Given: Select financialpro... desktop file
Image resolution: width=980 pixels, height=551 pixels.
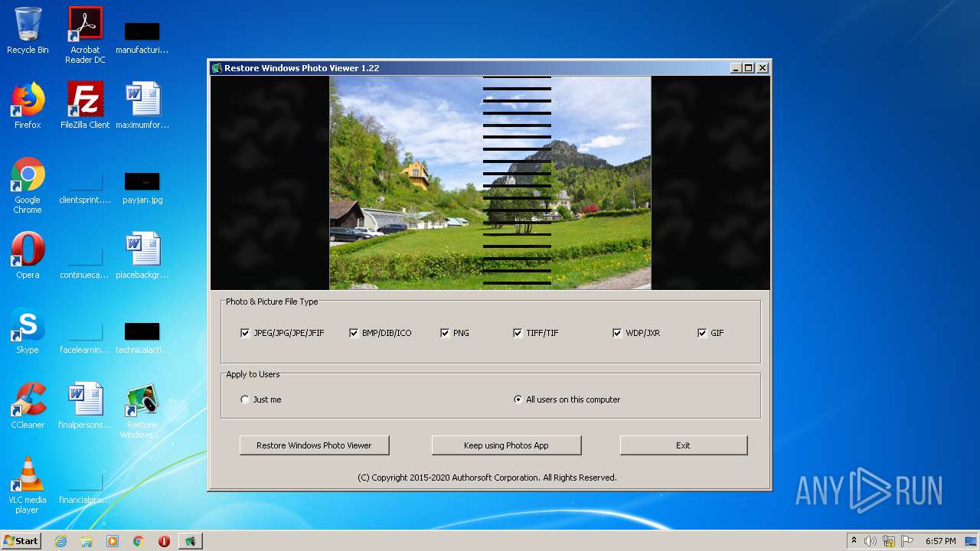Looking at the screenshot, I should (85, 488).
